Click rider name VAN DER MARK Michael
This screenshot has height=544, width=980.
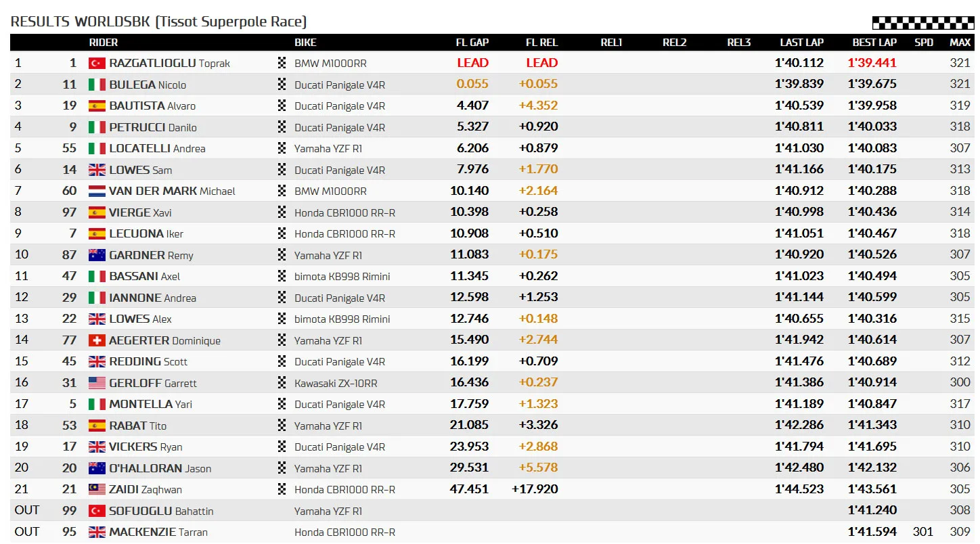point(172,191)
